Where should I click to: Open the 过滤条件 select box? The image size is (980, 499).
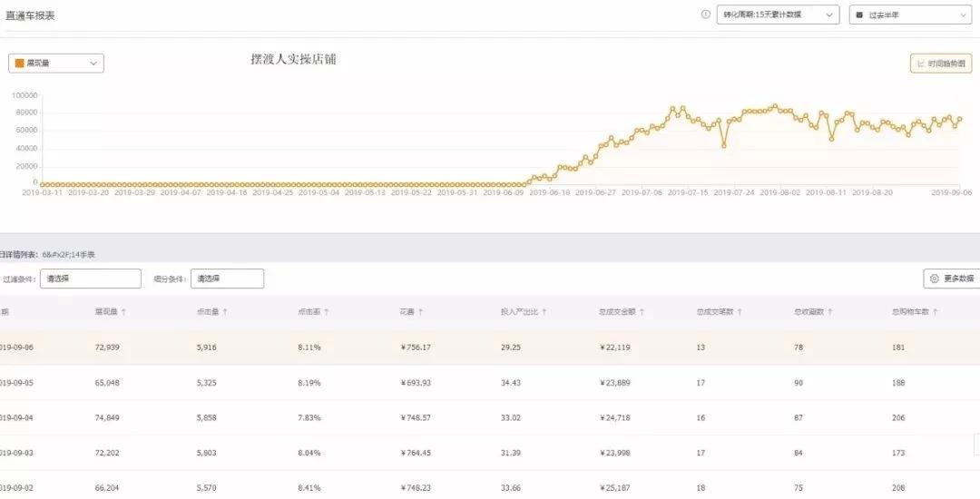pos(91,279)
